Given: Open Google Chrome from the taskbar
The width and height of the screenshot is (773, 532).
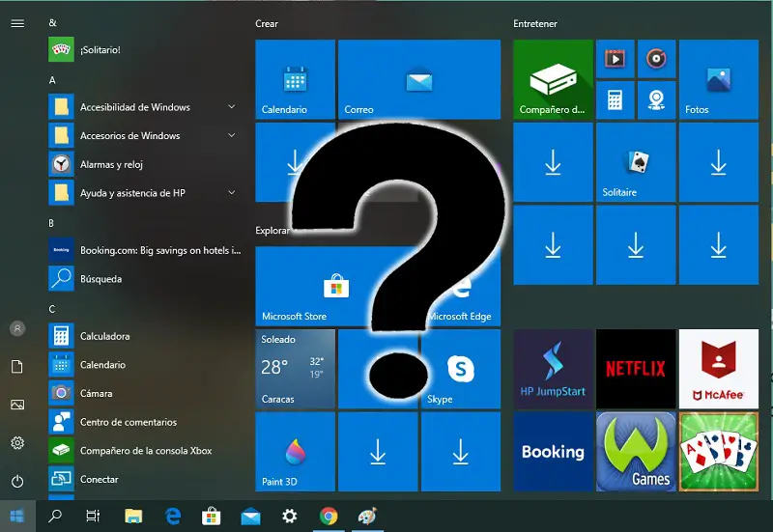Looking at the screenshot, I should point(329,517).
